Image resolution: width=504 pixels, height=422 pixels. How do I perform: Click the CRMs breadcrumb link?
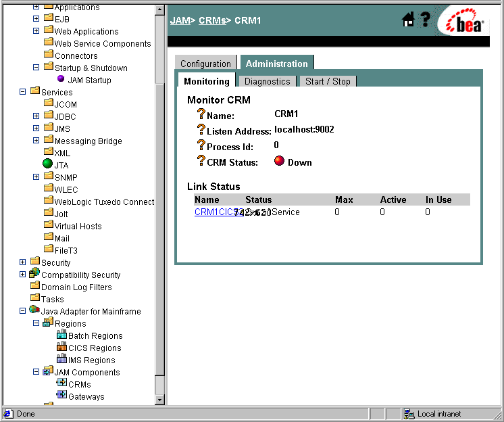[211, 20]
